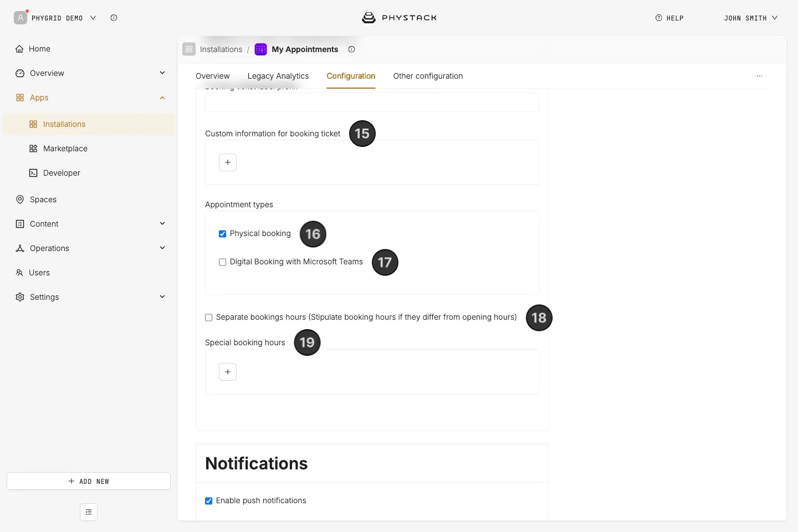The width and height of the screenshot is (798, 532).
Task: Expand the Operations sidebar chevron
Action: 162,248
